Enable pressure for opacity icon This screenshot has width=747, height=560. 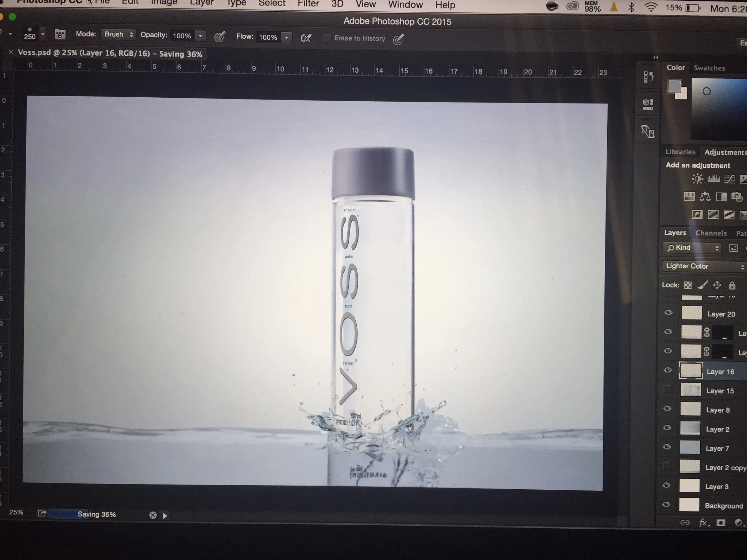point(219,36)
